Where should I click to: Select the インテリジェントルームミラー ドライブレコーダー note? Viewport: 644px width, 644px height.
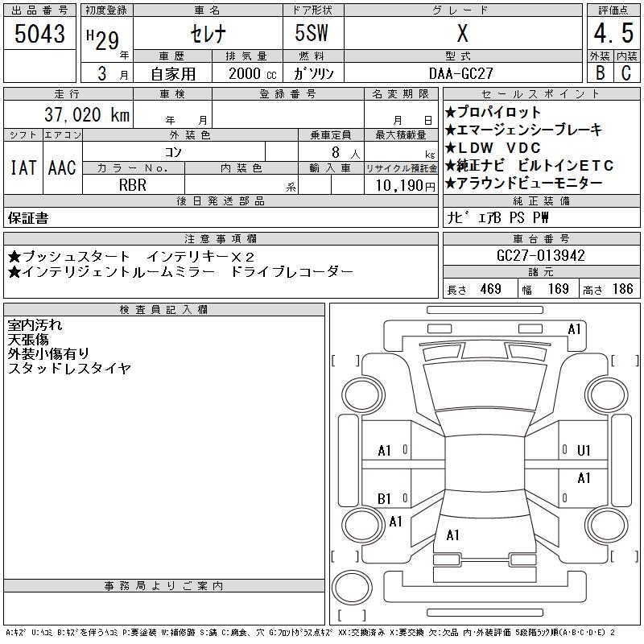point(180,272)
